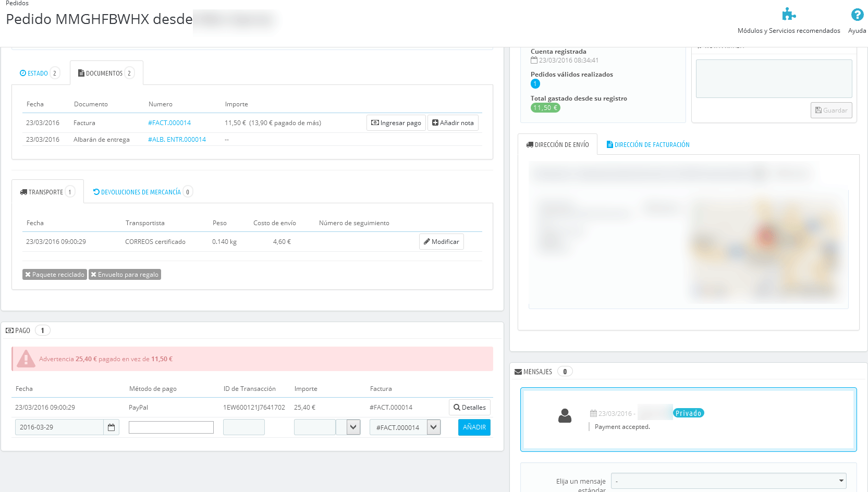868x492 pixels.
Task: Click the total spent 11,50 € badge
Action: point(545,108)
